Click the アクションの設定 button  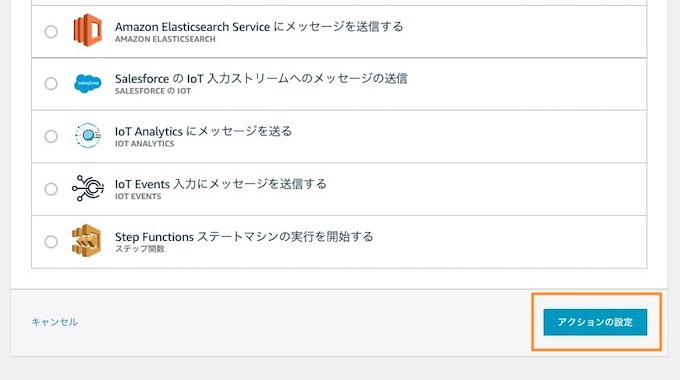tap(595, 322)
